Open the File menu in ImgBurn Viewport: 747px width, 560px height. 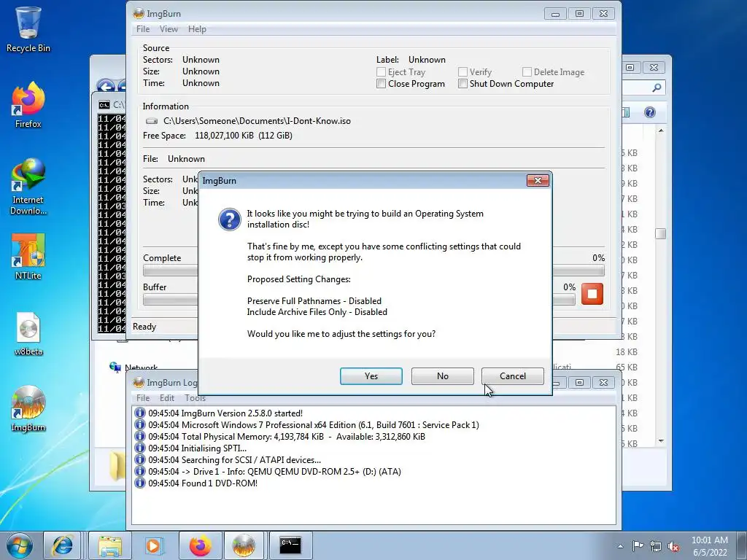point(143,29)
